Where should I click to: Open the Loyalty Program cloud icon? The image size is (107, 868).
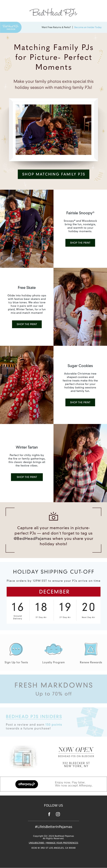pyautogui.click(x=53, y=649)
